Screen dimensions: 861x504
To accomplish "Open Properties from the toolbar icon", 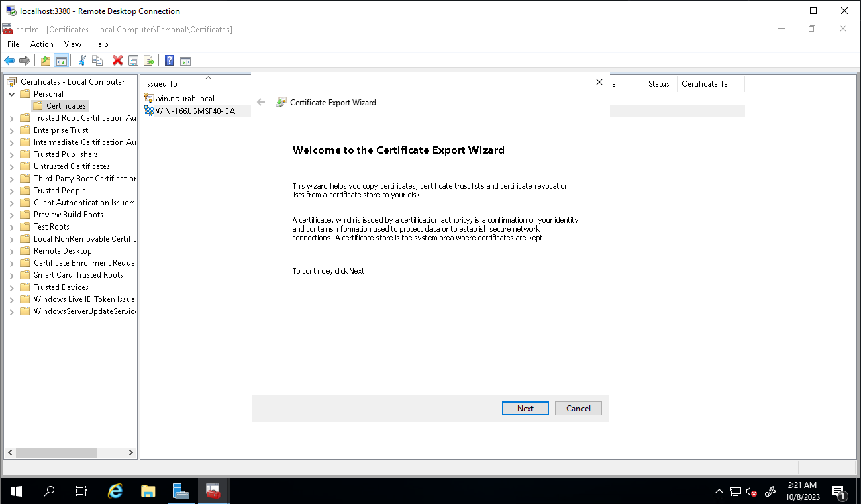I will click(133, 61).
